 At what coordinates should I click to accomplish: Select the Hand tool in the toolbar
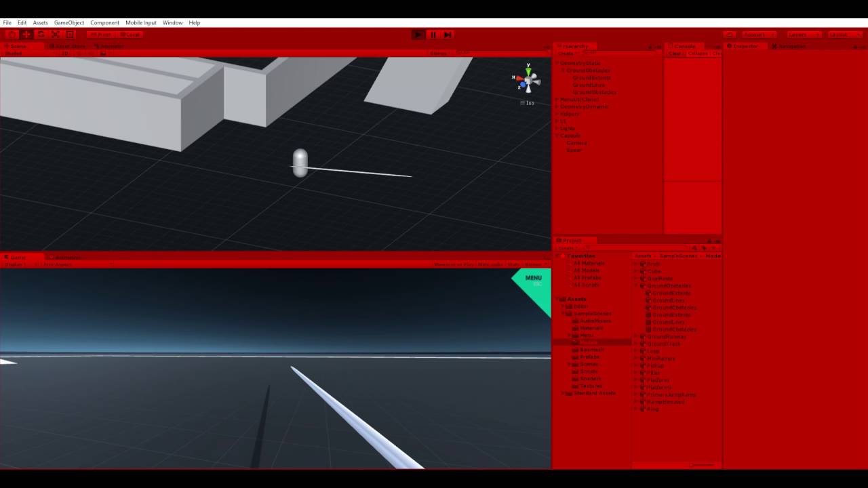tap(12, 35)
